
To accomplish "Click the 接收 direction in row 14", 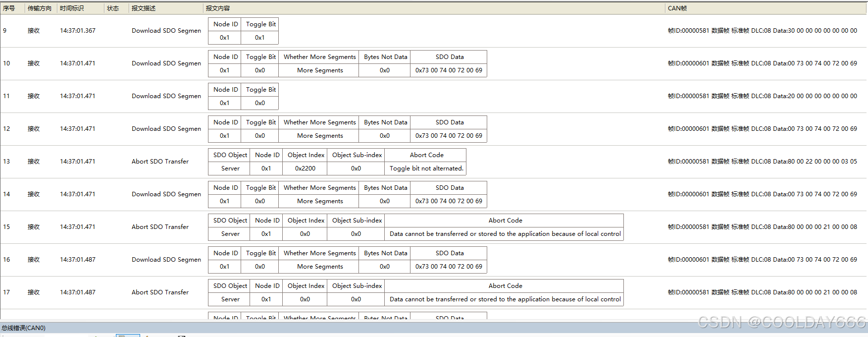I will click(x=34, y=194).
